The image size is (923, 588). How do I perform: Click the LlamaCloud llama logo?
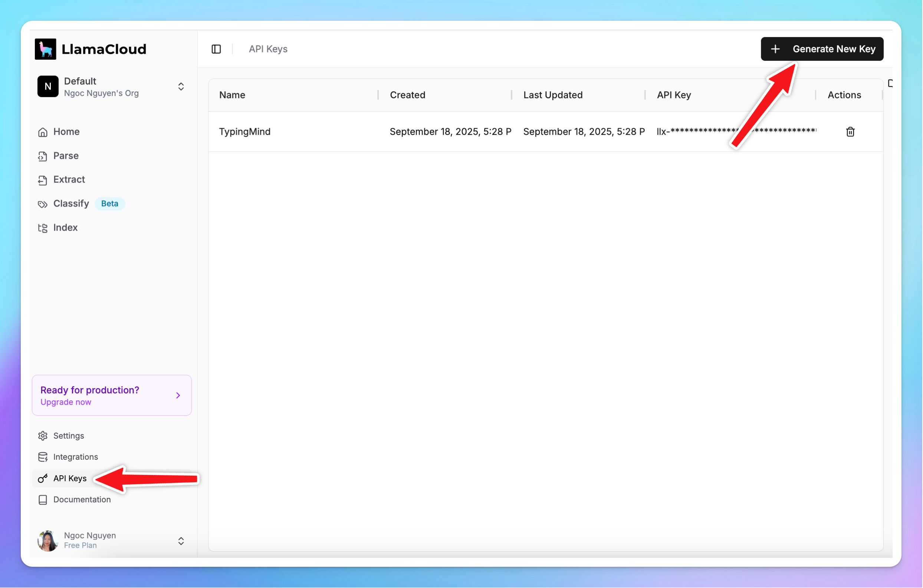click(x=45, y=49)
